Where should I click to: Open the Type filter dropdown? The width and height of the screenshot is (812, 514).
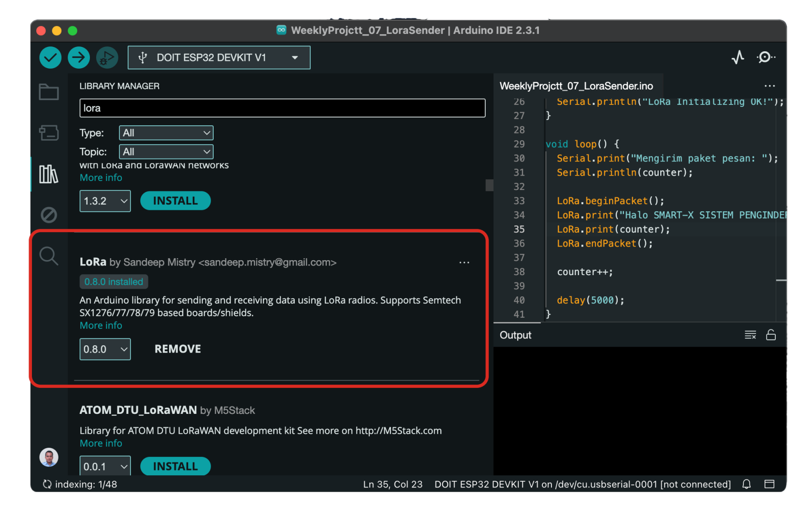click(166, 133)
